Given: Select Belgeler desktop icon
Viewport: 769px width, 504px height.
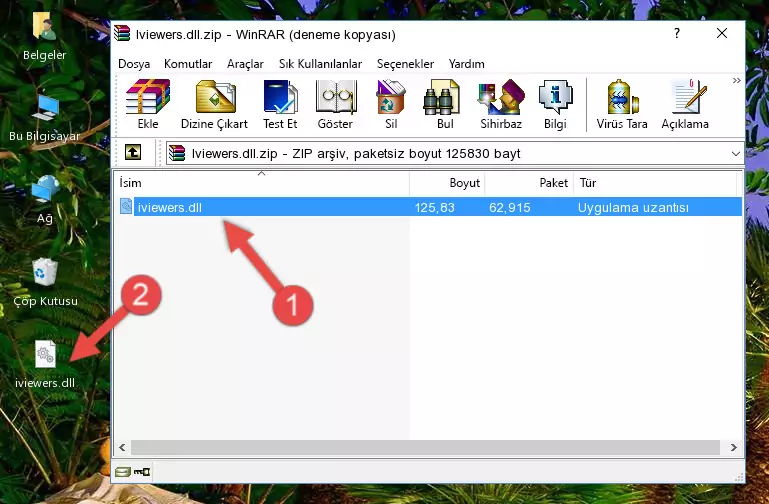Looking at the screenshot, I should click(x=44, y=37).
